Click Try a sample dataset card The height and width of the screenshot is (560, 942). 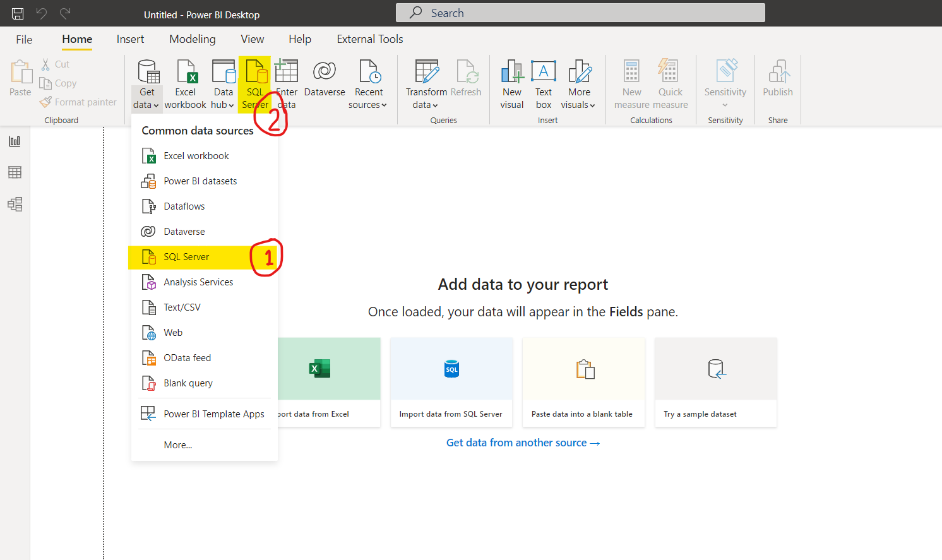[x=716, y=383]
